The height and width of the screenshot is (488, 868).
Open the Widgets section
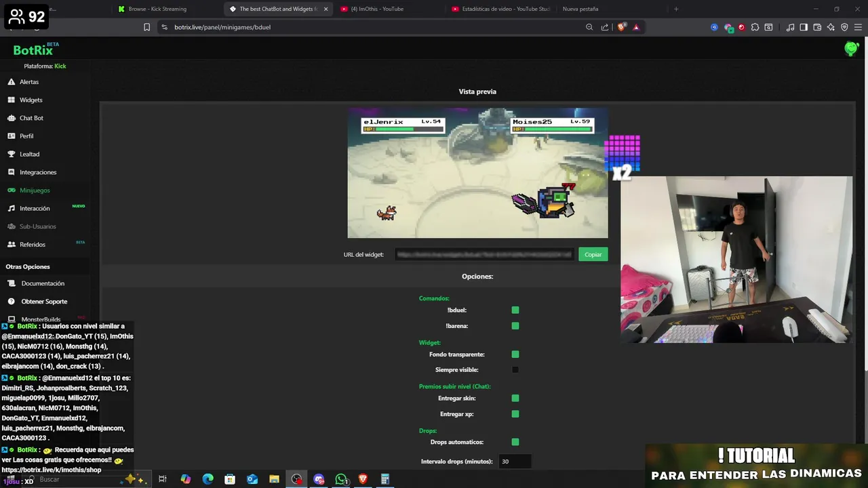31,100
